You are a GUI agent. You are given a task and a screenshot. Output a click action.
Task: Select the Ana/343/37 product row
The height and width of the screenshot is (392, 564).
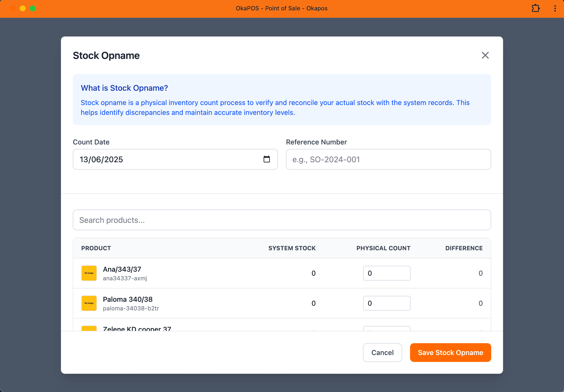[197, 273]
